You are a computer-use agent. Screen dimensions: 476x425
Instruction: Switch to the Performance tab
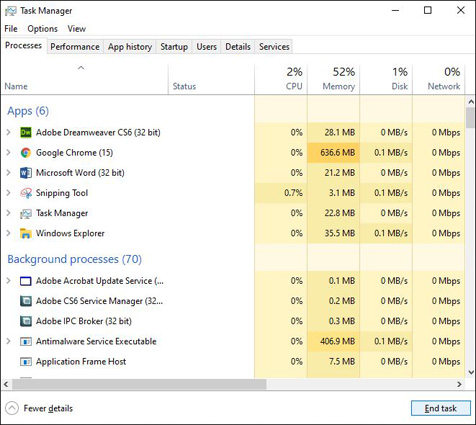pos(75,47)
